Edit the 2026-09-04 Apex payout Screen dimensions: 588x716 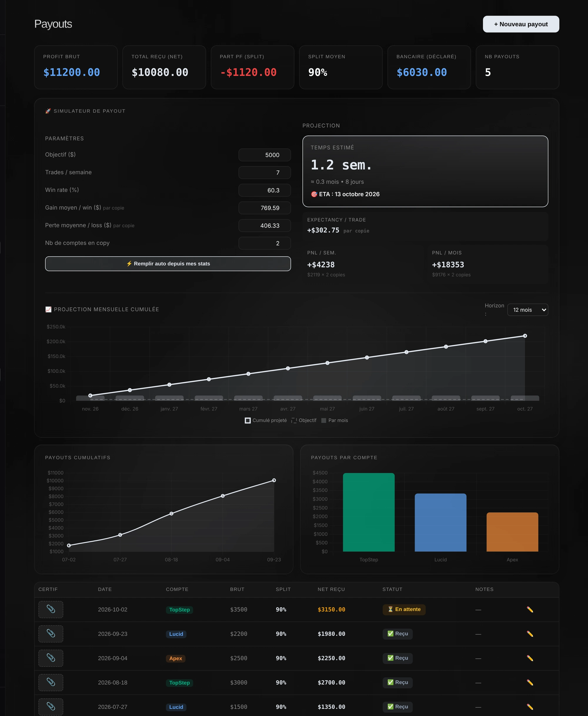point(530,658)
